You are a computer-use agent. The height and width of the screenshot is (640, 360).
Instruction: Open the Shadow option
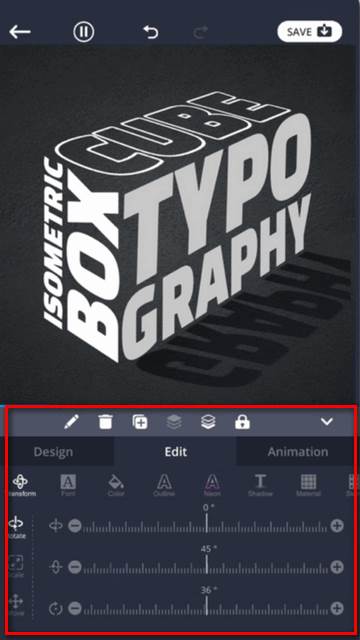pyautogui.click(x=260, y=485)
